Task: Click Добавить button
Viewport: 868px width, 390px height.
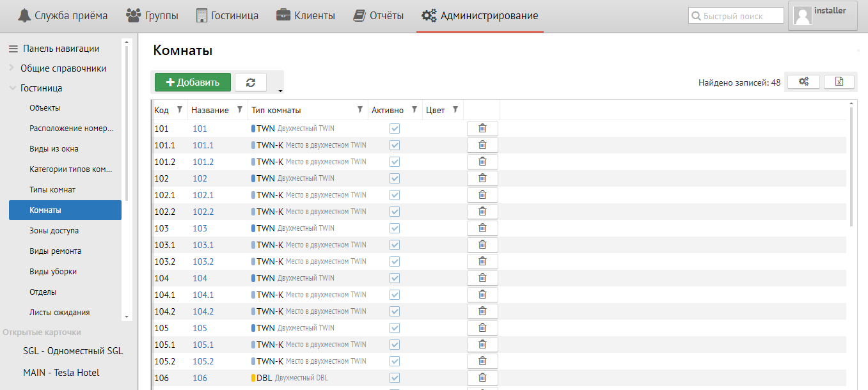Action: [x=193, y=82]
